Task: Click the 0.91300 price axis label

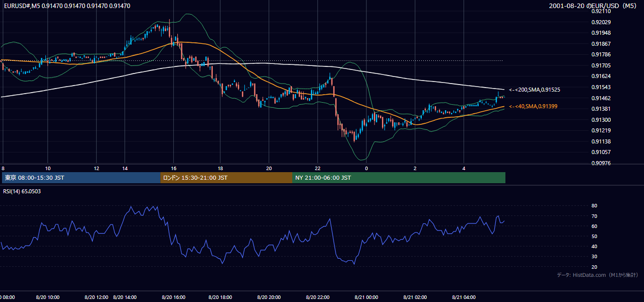Action: click(x=602, y=120)
